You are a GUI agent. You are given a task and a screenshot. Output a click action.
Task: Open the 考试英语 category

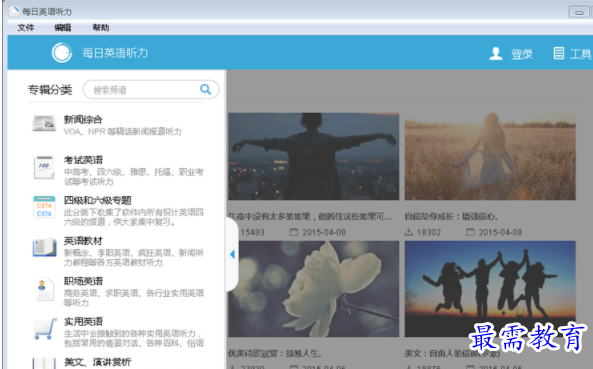click(x=83, y=160)
